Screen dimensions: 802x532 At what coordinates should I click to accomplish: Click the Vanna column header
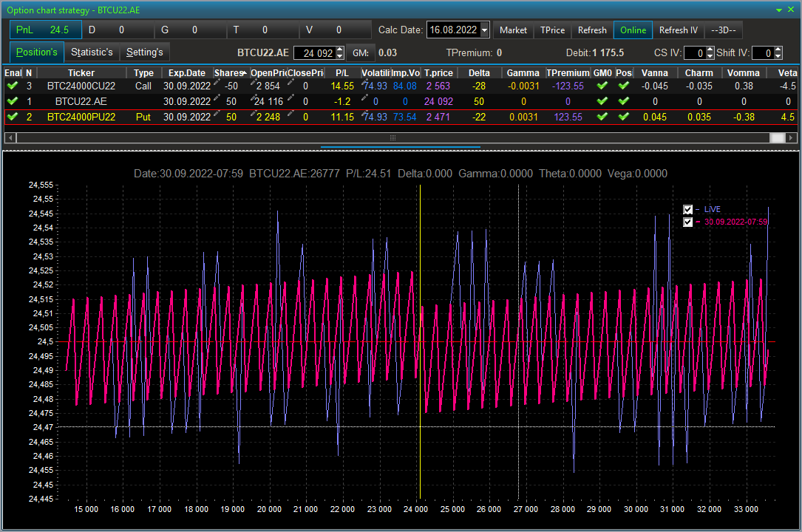coord(655,73)
